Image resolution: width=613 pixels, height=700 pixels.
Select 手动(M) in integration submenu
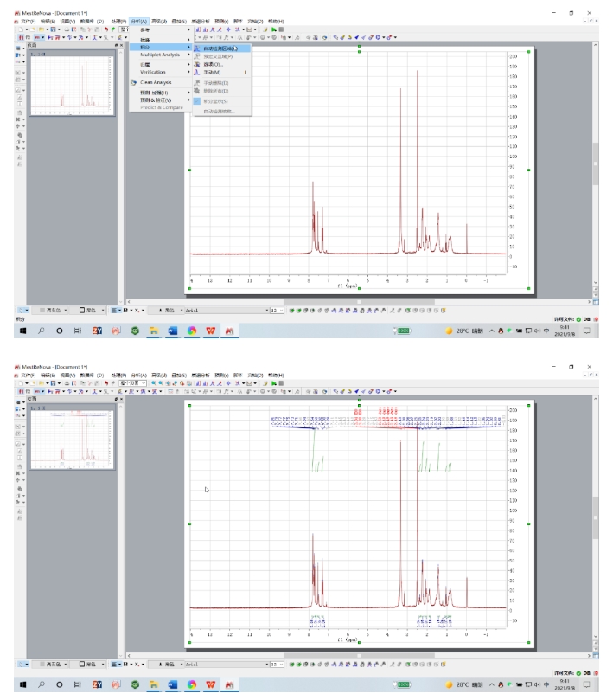222,73
